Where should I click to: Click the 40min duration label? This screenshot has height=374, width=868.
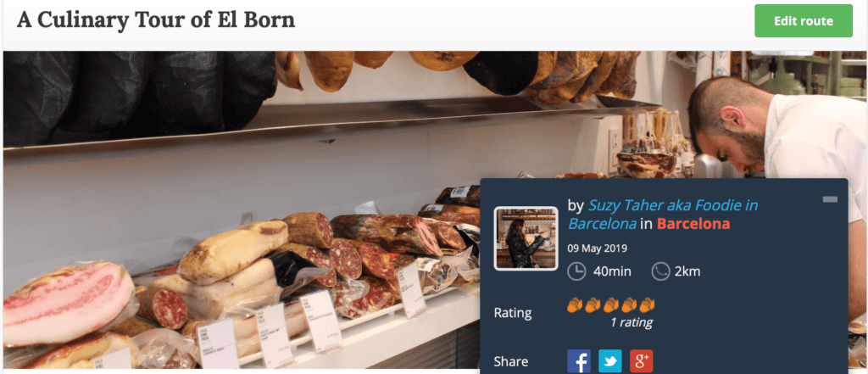pyautogui.click(x=612, y=272)
